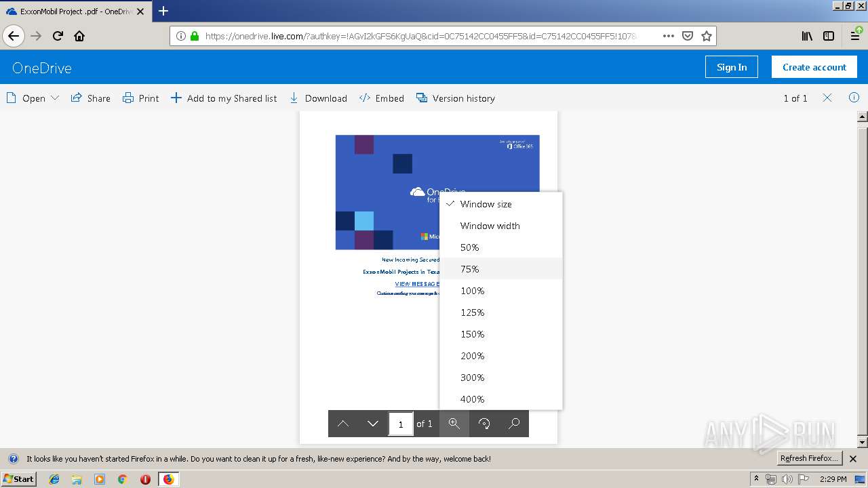
Task: Set zoom to 200%
Action: click(501, 356)
